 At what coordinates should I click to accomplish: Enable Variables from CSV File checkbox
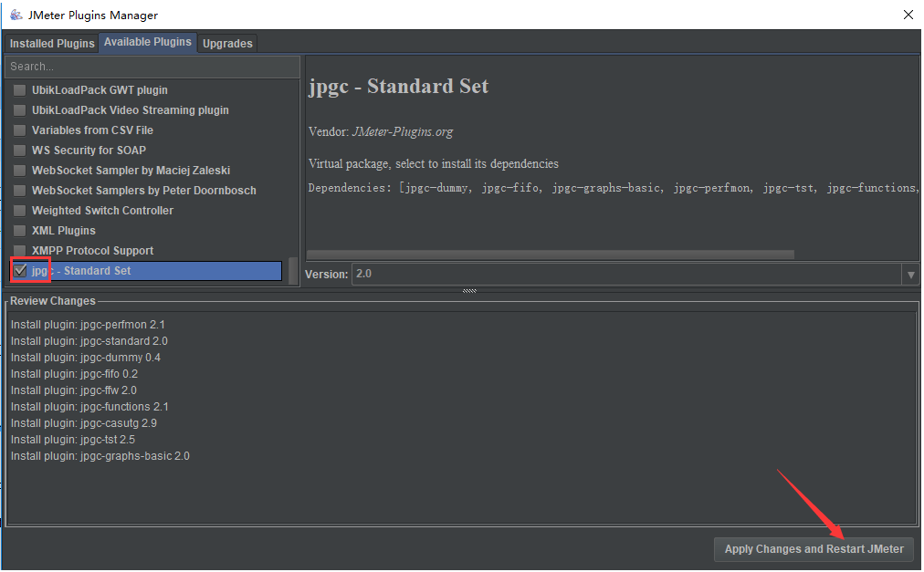coord(20,130)
